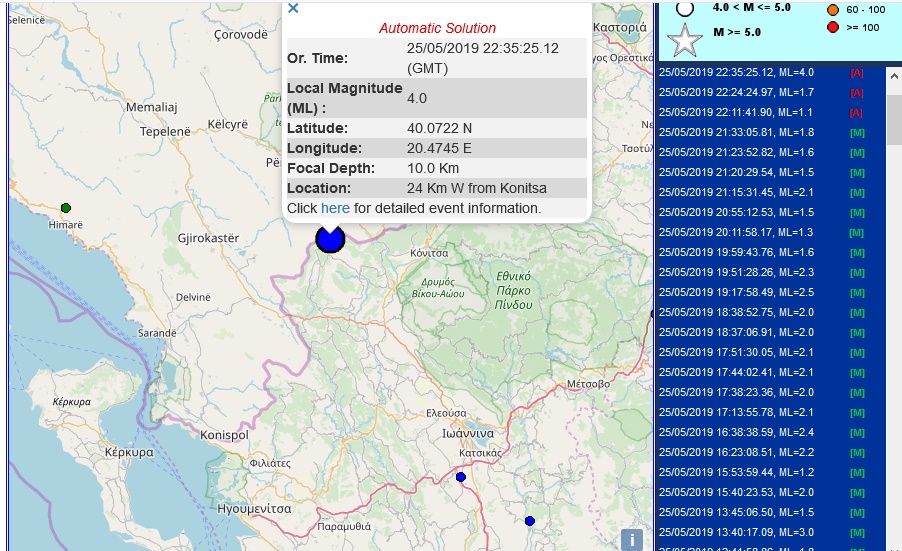Click the [A] tag of the 22:11:41.90 event
This screenshot has height=551, width=902.
(856, 112)
